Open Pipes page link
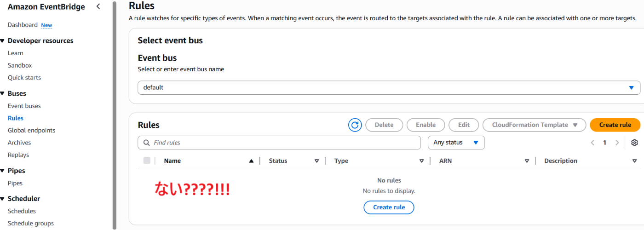 click(x=15, y=183)
